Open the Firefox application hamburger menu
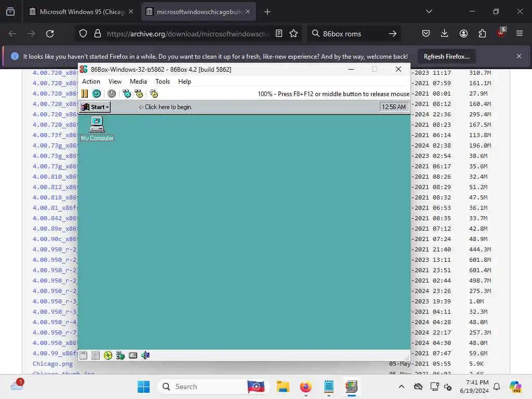This screenshot has height=399, width=532. tap(520, 34)
